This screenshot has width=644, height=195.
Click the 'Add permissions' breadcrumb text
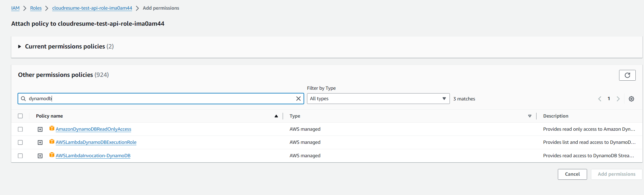click(161, 8)
